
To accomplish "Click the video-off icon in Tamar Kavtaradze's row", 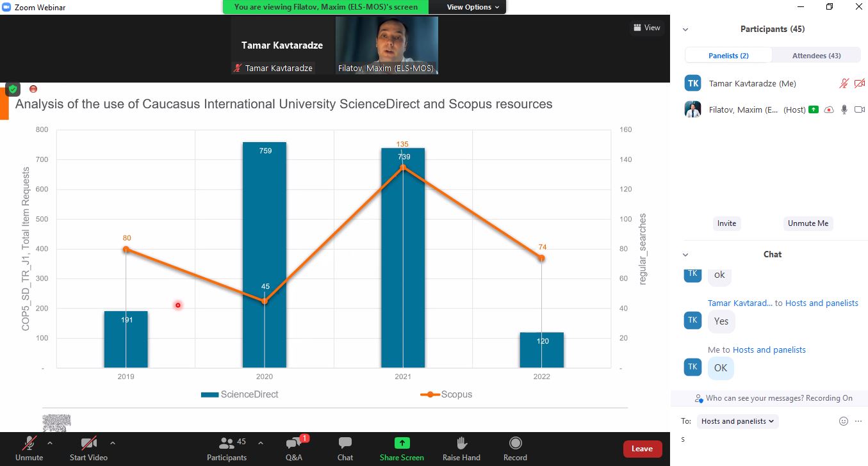I will [x=860, y=83].
